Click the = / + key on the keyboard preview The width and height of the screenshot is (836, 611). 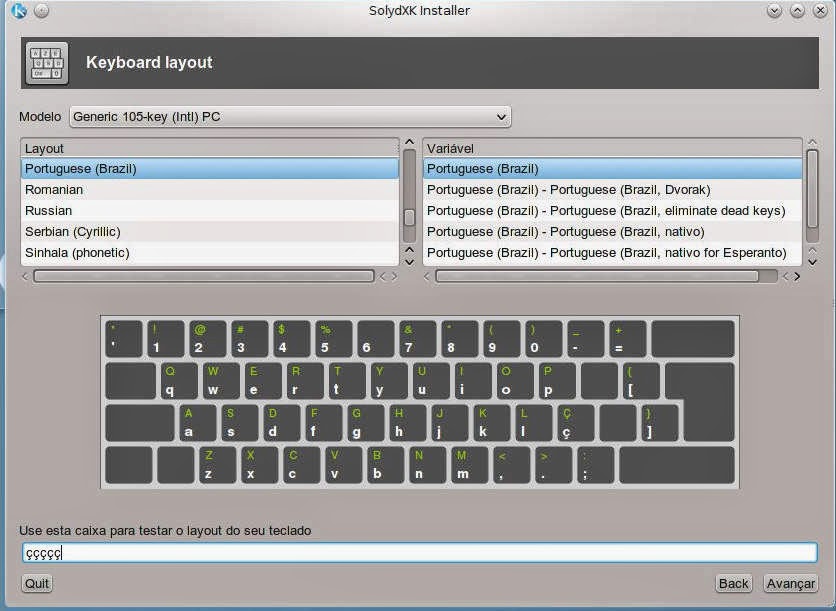tap(628, 339)
